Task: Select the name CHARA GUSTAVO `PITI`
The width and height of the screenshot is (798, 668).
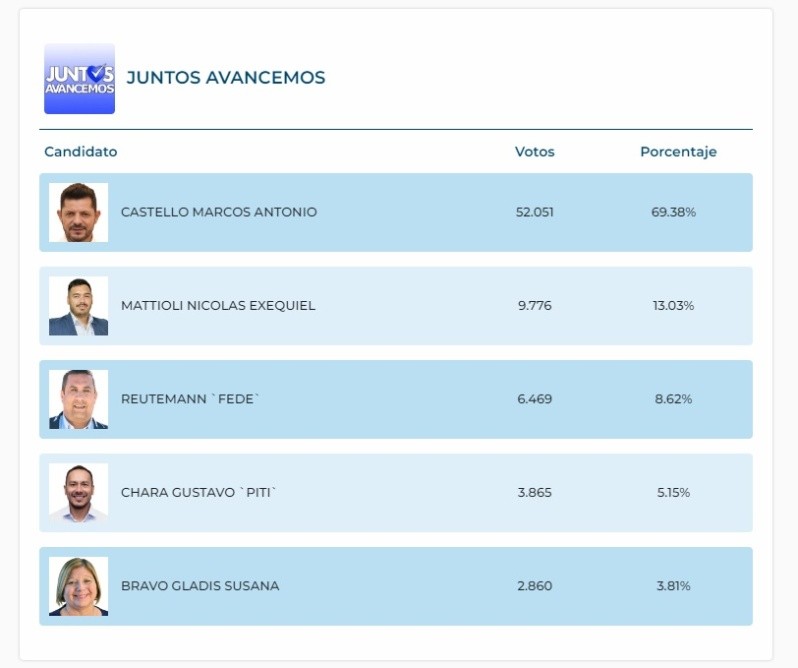Action: point(198,492)
